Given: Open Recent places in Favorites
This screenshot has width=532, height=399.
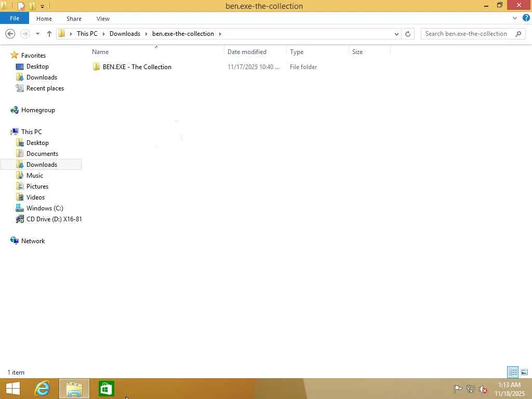Looking at the screenshot, I should point(45,88).
